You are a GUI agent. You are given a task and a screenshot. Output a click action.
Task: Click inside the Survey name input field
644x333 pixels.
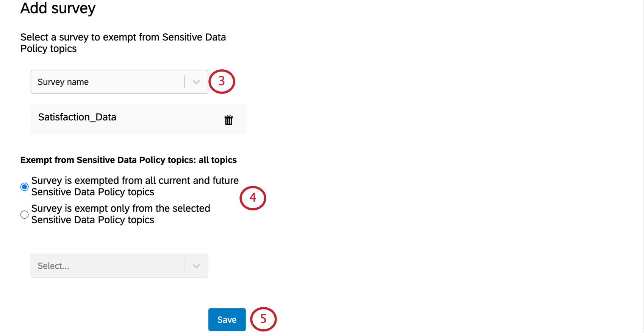(106, 82)
